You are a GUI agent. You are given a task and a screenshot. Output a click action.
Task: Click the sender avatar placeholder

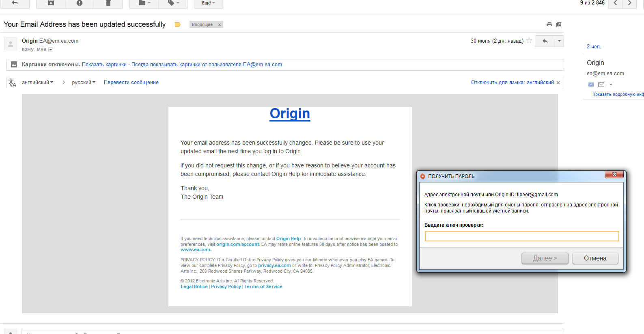[x=11, y=44]
